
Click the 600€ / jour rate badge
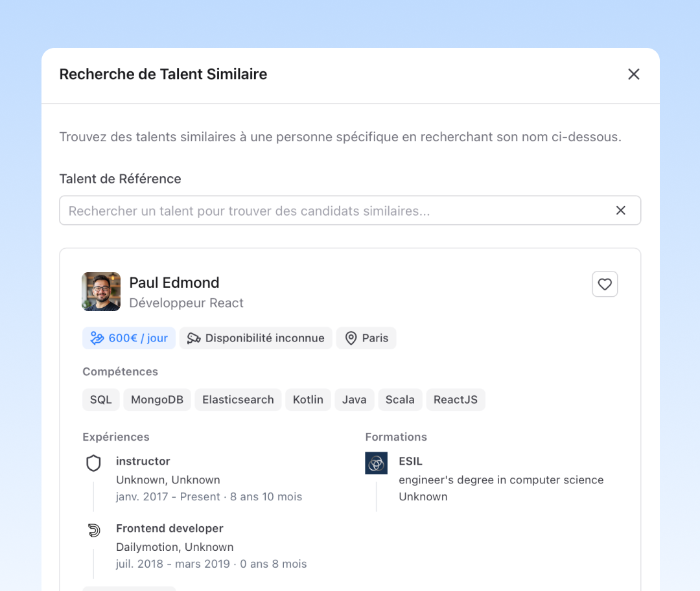click(x=129, y=338)
